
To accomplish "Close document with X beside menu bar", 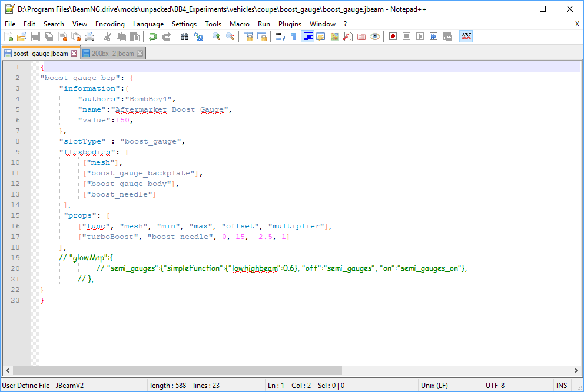I will 577,24.
